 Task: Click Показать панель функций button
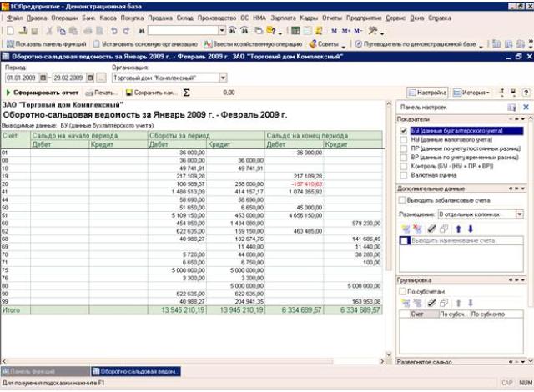click(x=46, y=44)
